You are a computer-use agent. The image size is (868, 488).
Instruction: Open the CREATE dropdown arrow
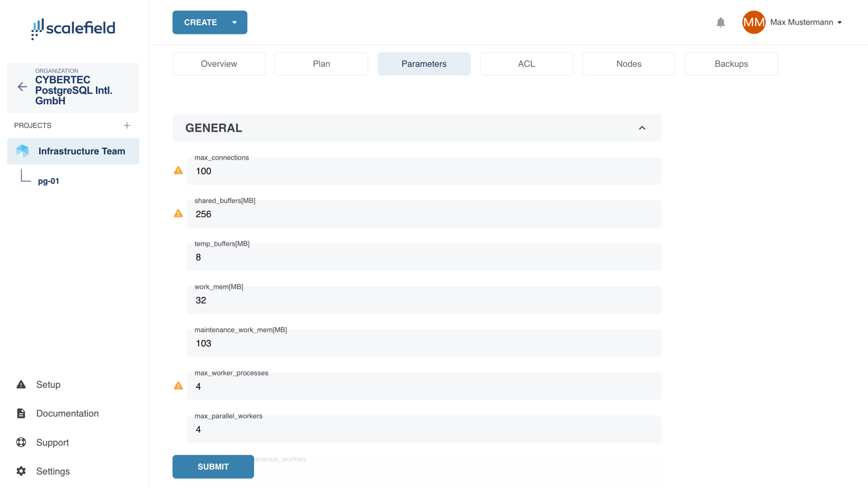[235, 22]
